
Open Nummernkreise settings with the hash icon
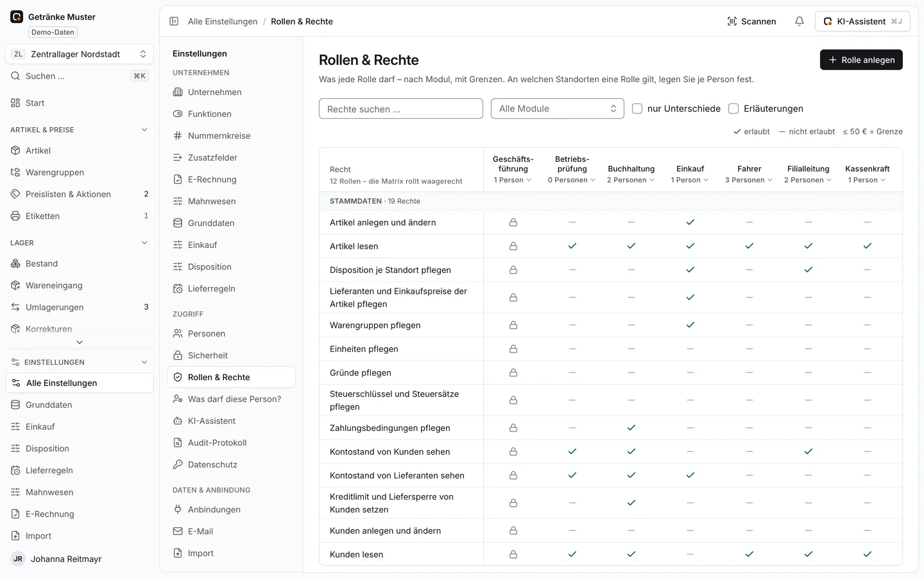coord(178,136)
